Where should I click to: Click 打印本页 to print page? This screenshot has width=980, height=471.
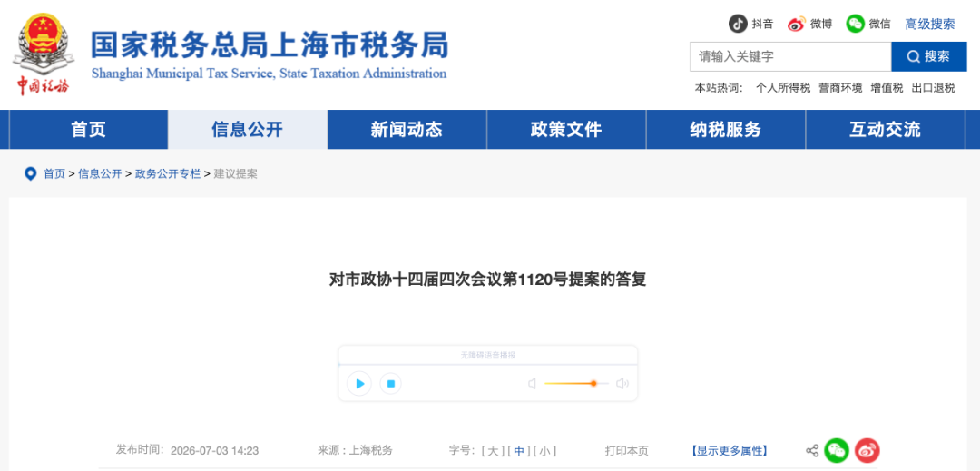[x=626, y=451]
